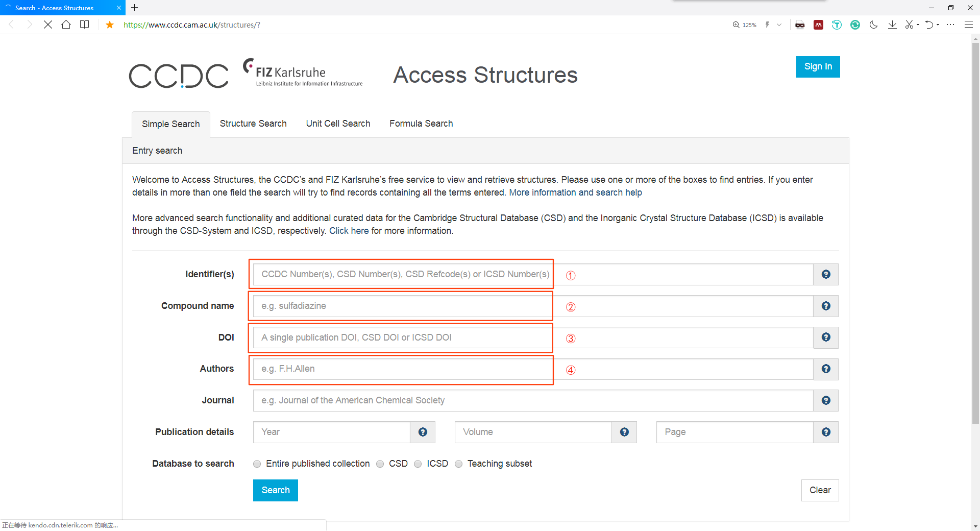The width and height of the screenshot is (980, 531).
Task: Open browser downloads arrow icon
Action: pyautogui.click(x=892, y=25)
